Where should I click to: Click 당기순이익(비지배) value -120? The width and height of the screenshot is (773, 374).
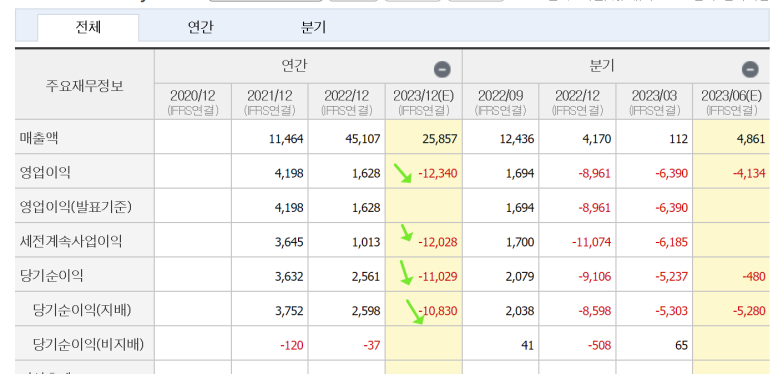click(x=292, y=346)
